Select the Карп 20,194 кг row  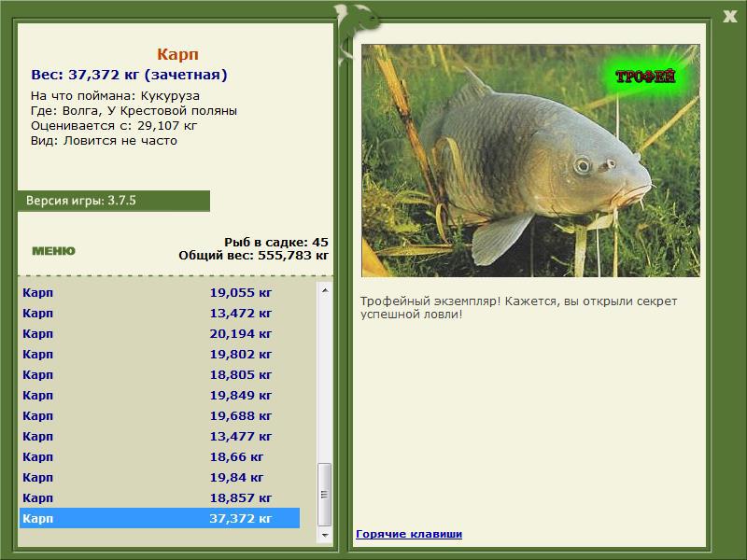click(160, 333)
